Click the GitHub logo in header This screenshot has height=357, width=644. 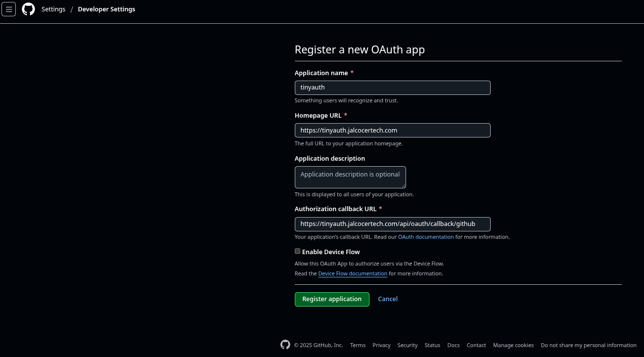tap(29, 9)
